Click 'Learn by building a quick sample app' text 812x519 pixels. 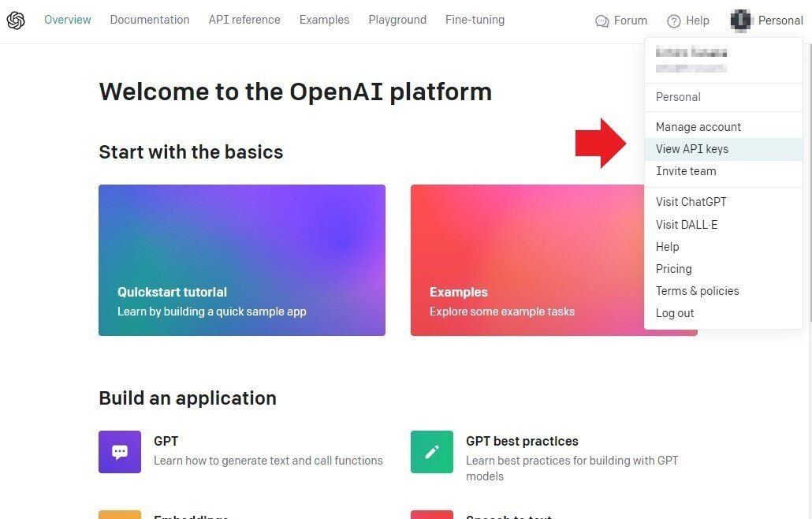point(212,312)
